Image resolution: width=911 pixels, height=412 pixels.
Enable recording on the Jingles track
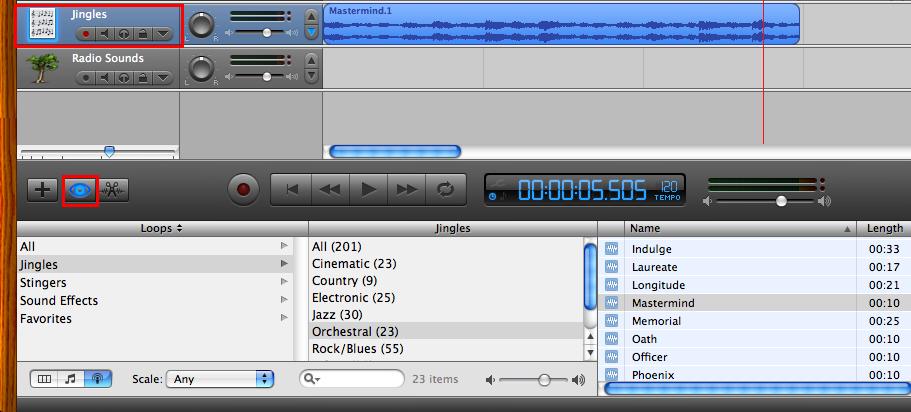(x=86, y=34)
